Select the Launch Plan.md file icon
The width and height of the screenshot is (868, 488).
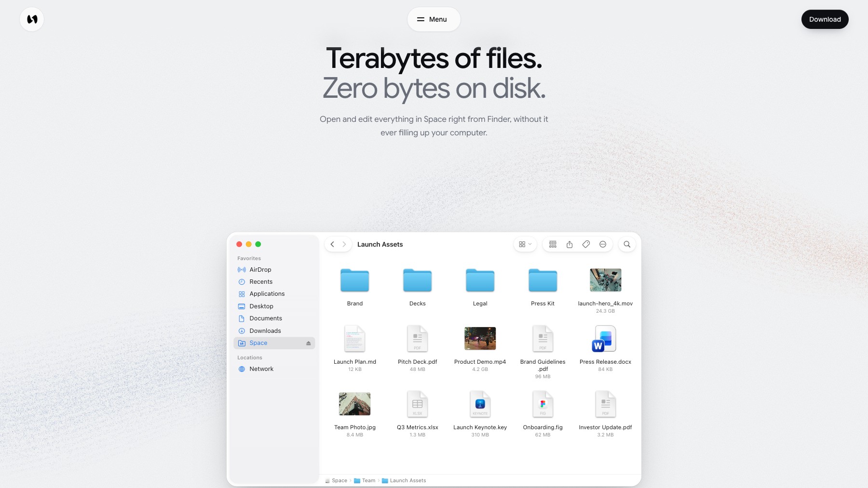(x=355, y=338)
